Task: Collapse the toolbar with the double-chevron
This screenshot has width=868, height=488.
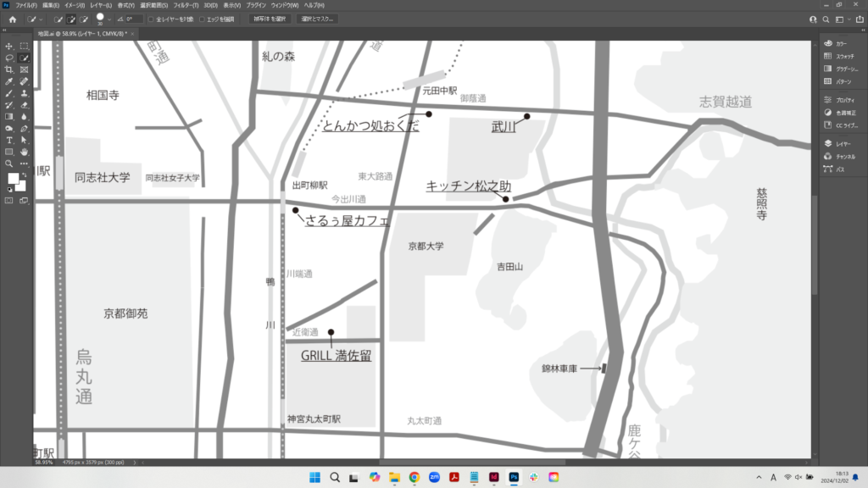Action: [4, 30]
